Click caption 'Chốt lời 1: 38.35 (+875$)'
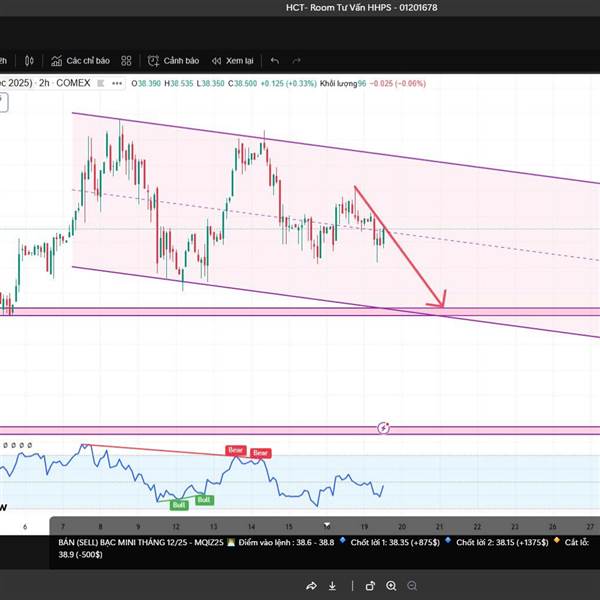This screenshot has width=600, height=600. point(395,542)
